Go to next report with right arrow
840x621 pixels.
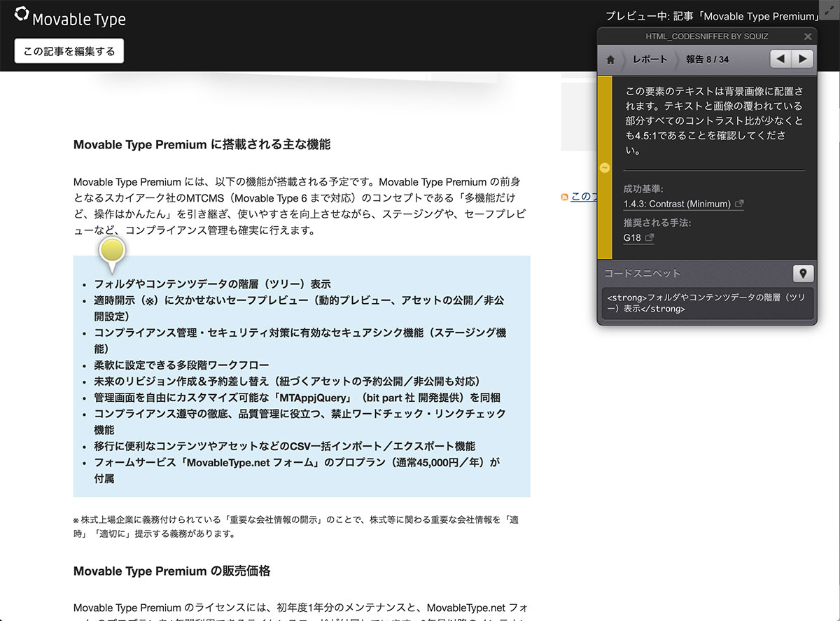[803, 59]
